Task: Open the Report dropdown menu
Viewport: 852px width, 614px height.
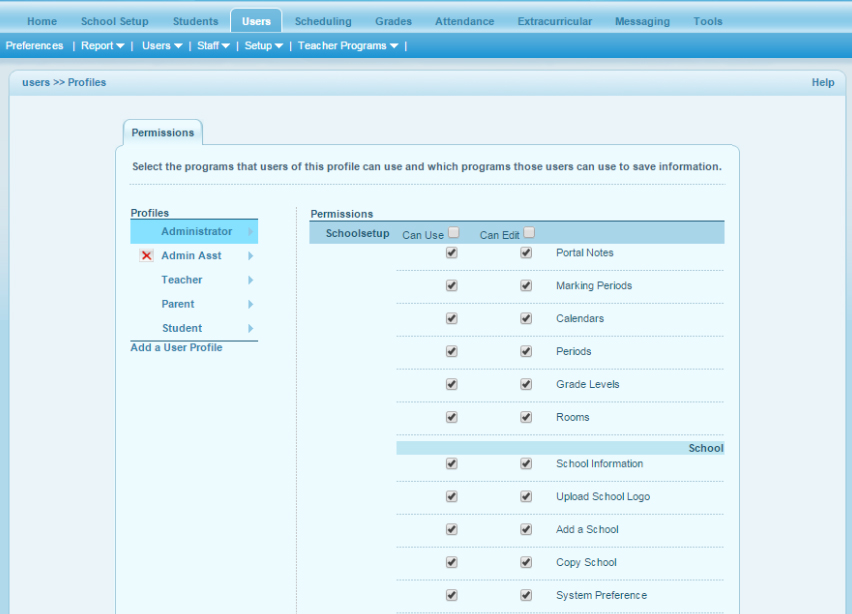Action: 103,46
